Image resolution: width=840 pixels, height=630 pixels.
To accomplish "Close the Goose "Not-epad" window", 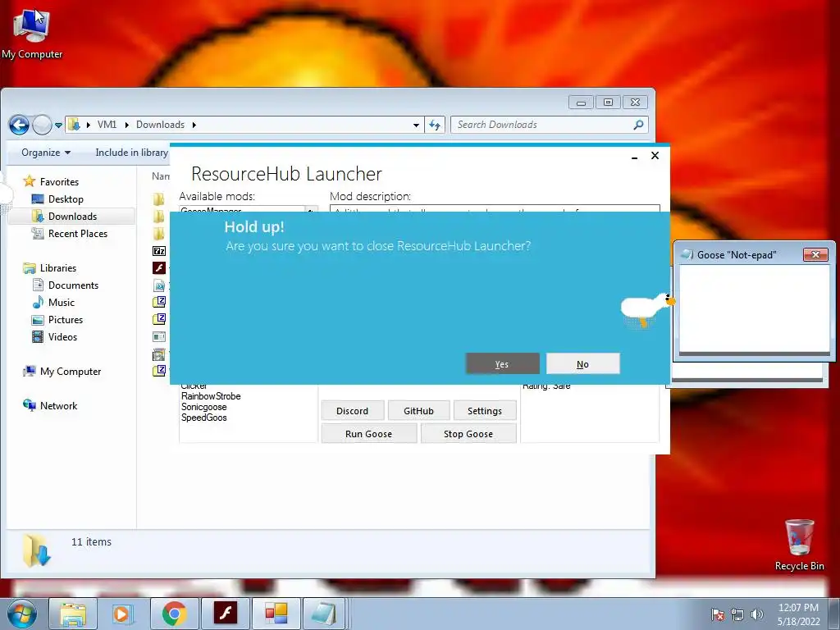I will click(815, 254).
